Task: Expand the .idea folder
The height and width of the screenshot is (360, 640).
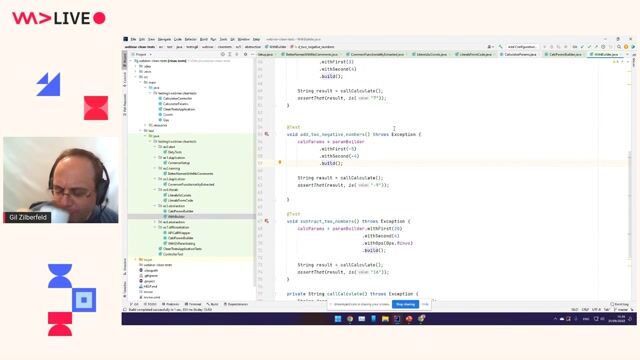Action: click(136, 66)
